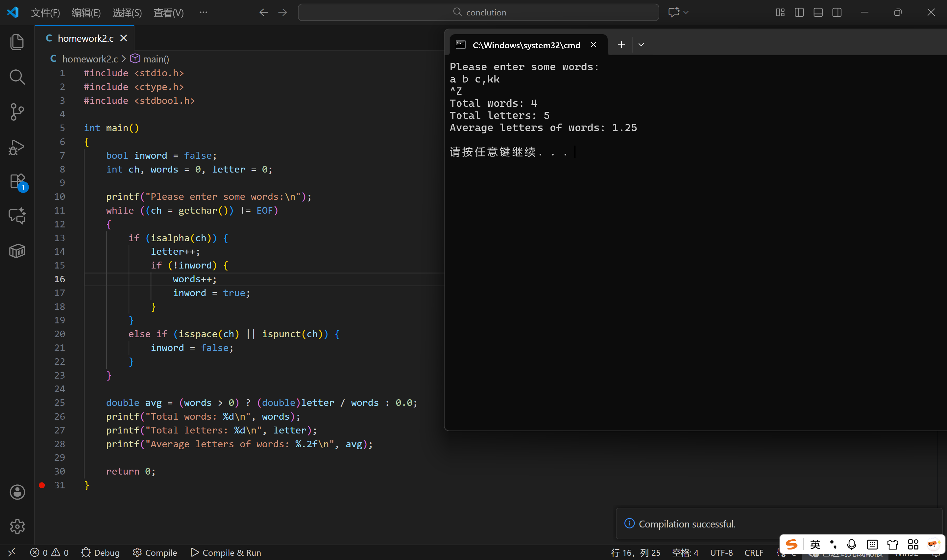Open the Extensions view with badge
Screen dimensions: 947x560
click(x=17, y=181)
